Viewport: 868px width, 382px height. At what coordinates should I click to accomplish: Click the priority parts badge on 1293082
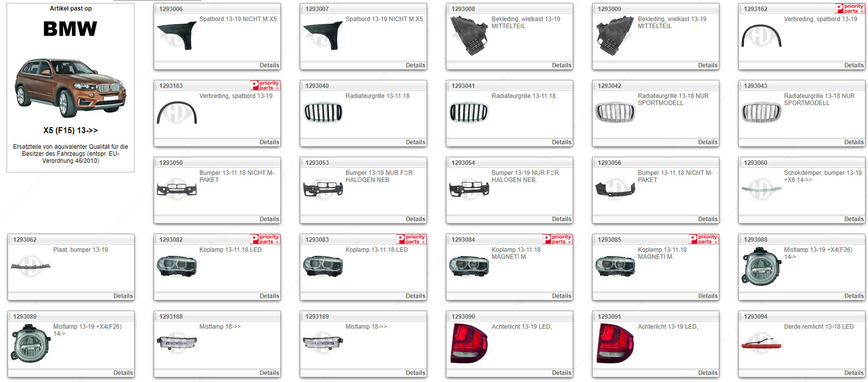click(265, 239)
